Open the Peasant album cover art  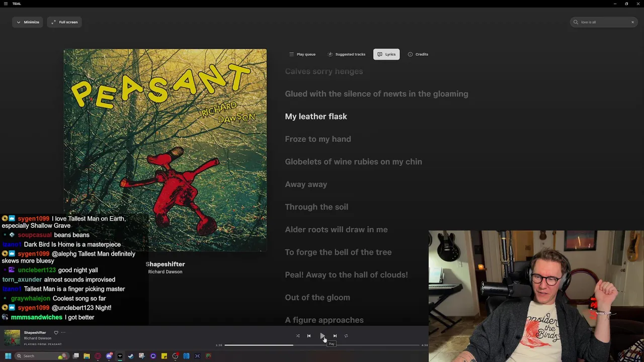165,150
